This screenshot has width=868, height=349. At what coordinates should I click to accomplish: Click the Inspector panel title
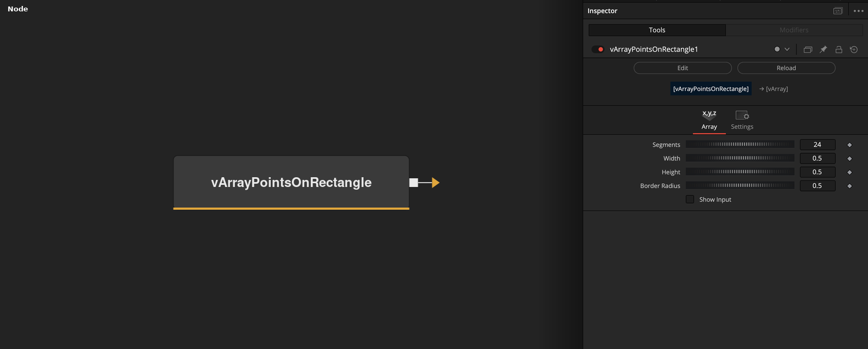[602, 11]
